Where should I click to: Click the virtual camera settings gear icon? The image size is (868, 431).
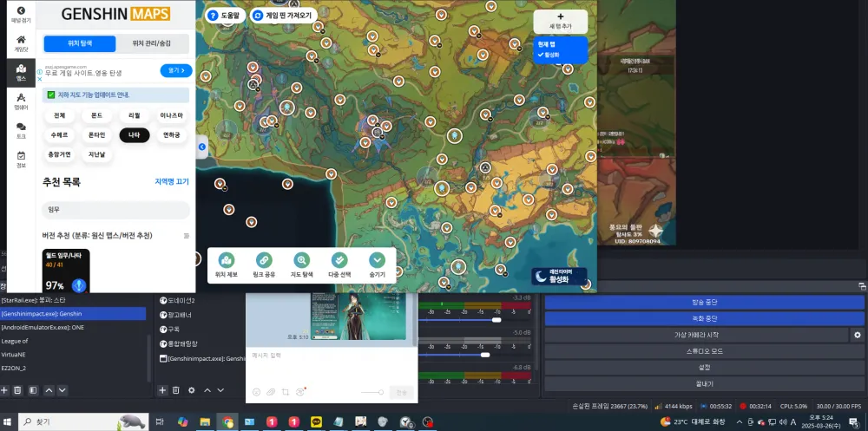(x=858, y=335)
